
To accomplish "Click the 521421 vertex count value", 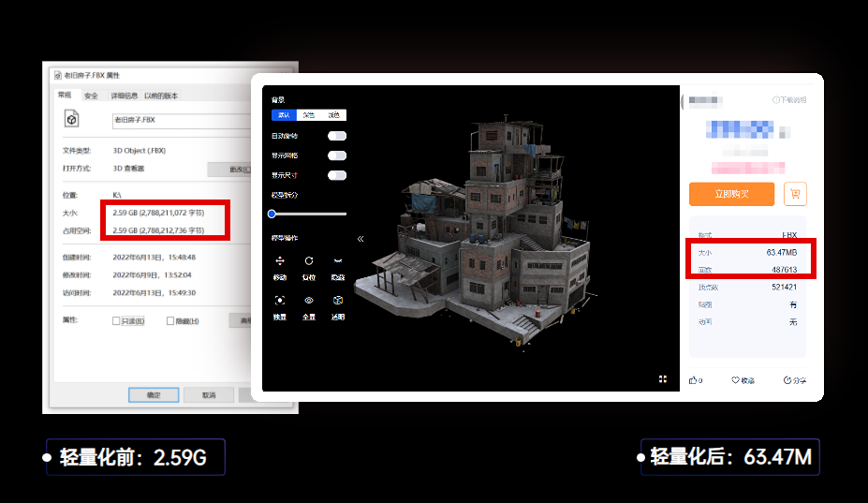I will coord(785,287).
